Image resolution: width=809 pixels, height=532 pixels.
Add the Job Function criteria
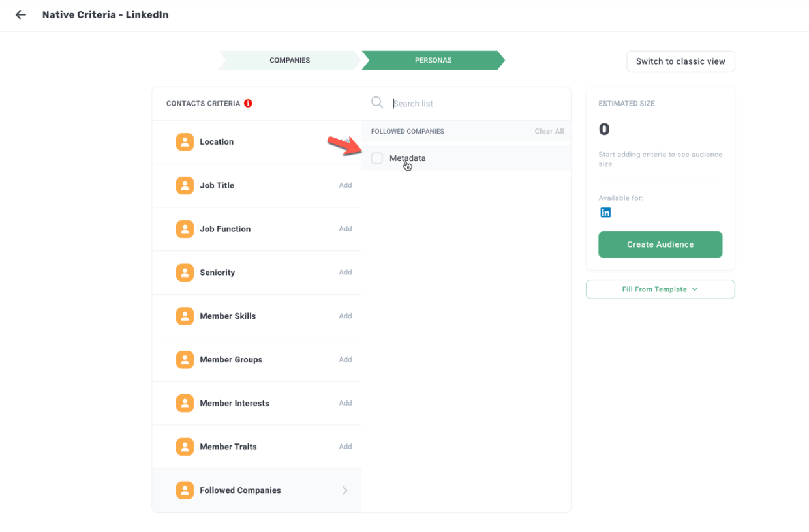pyautogui.click(x=345, y=229)
